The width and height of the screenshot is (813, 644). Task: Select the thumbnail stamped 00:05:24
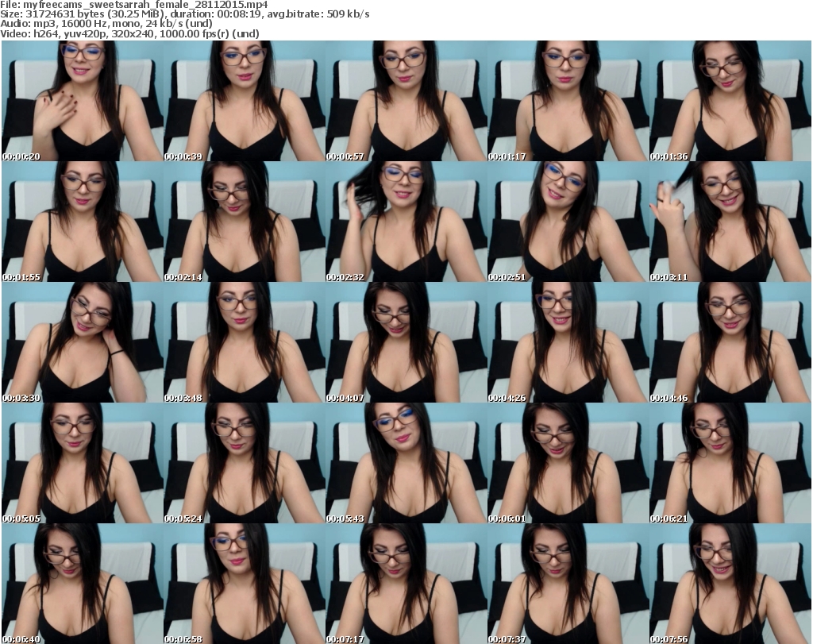(x=245, y=463)
